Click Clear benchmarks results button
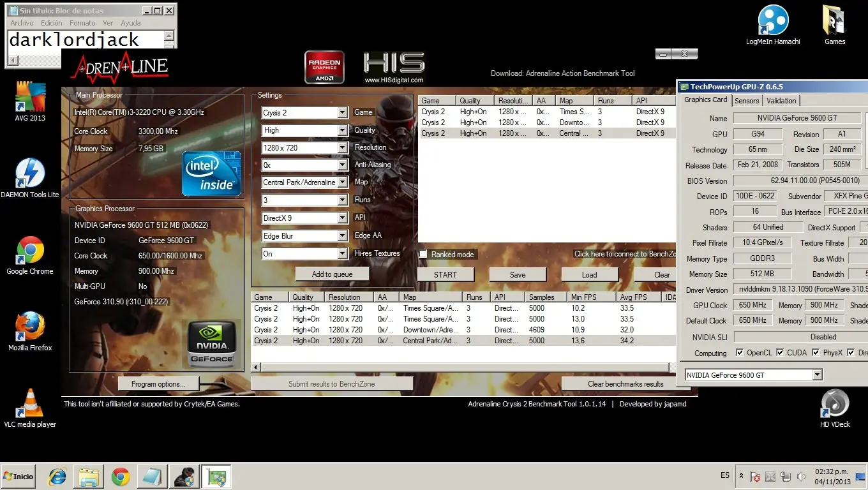 (625, 384)
